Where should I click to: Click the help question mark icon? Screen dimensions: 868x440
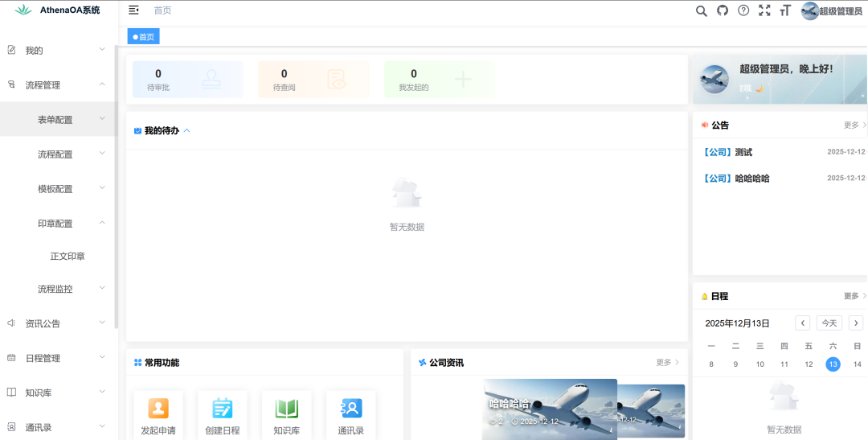[743, 10]
